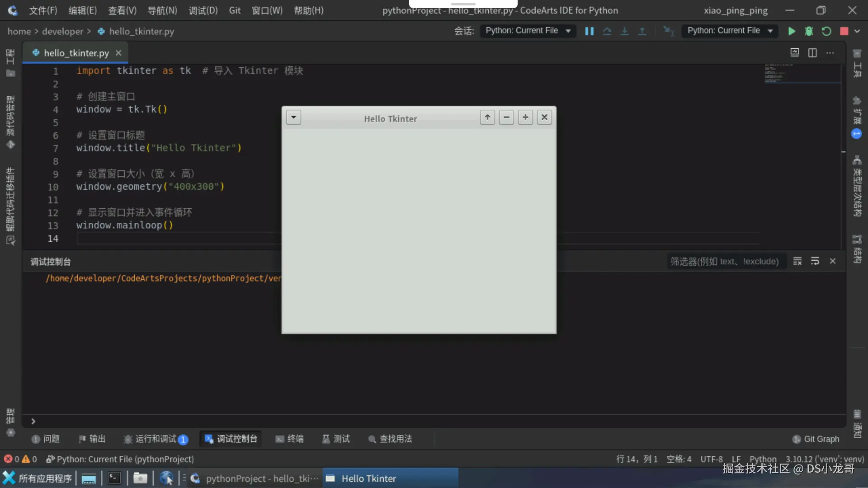Split the editor vertically
Image resolution: width=868 pixels, height=488 pixels.
click(x=812, y=53)
